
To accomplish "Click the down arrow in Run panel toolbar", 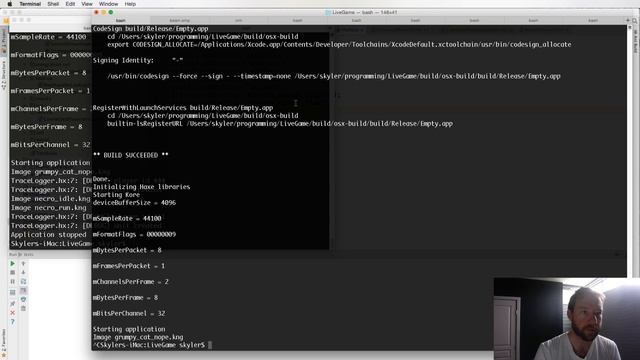I will (23, 273).
